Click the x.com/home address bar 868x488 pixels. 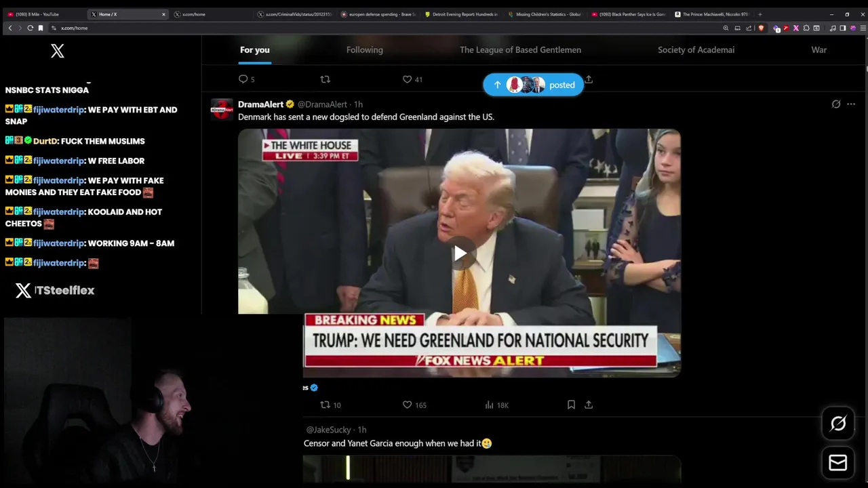pos(387,28)
